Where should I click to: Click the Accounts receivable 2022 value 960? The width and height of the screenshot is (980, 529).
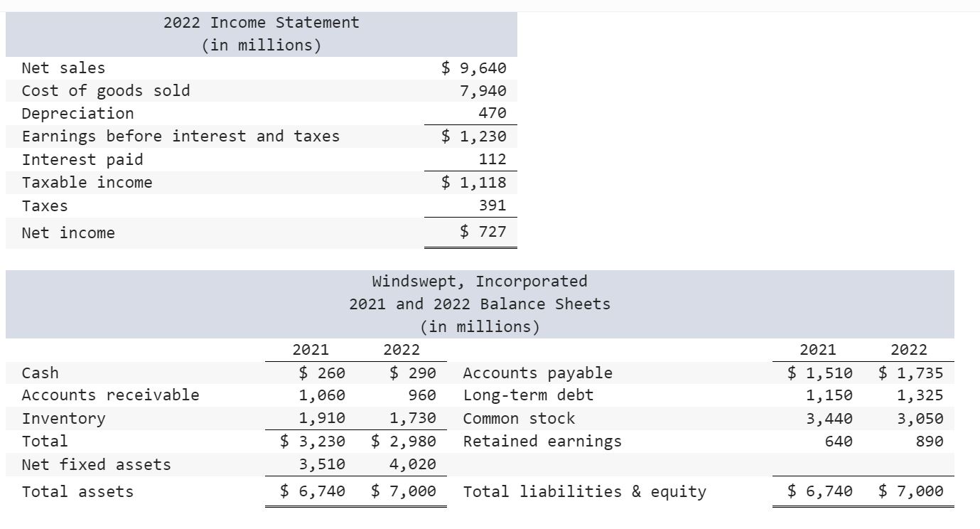pos(421,395)
